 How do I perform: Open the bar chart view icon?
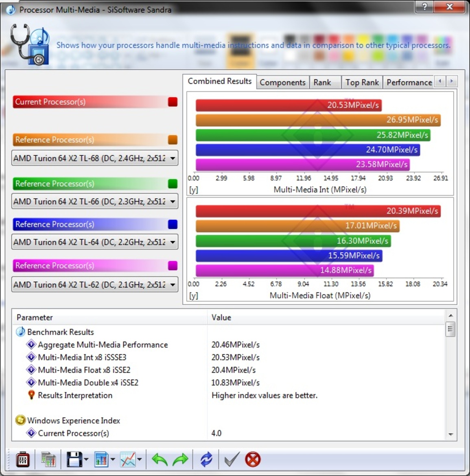[101, 460]
